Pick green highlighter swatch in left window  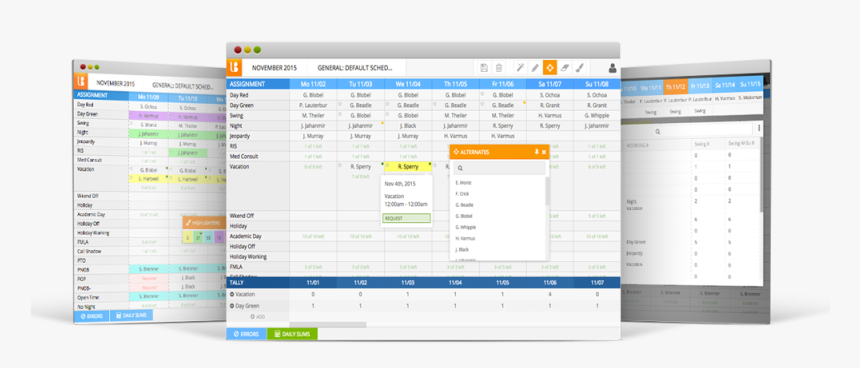(198, 238)
